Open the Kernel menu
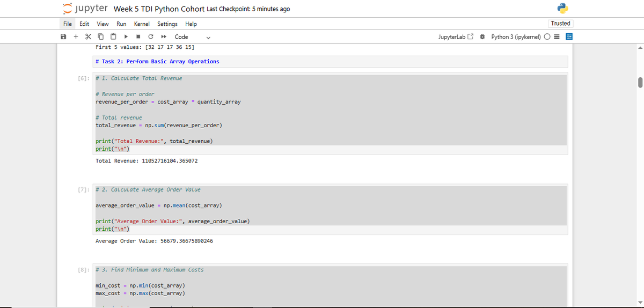 (x=142, y=24)
